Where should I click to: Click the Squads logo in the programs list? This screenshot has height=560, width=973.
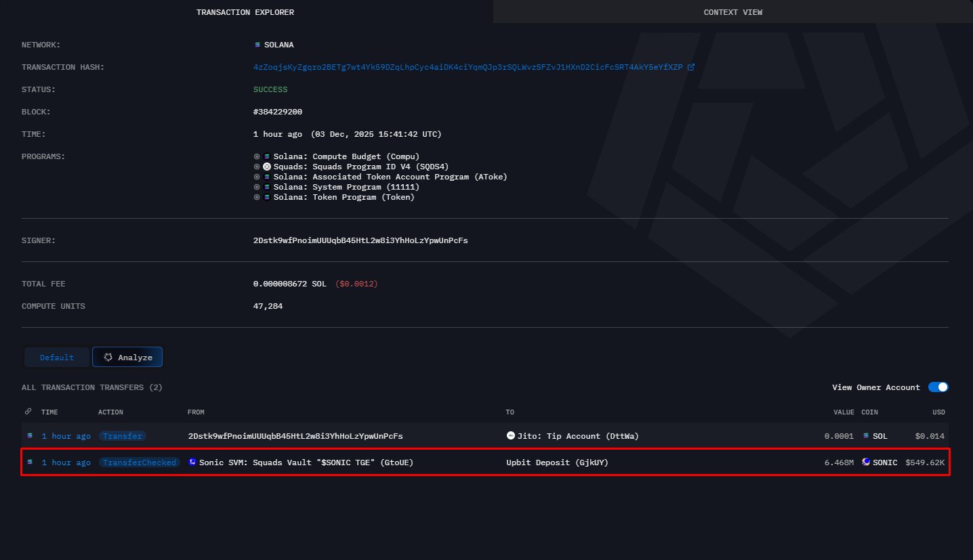(267, 167)
